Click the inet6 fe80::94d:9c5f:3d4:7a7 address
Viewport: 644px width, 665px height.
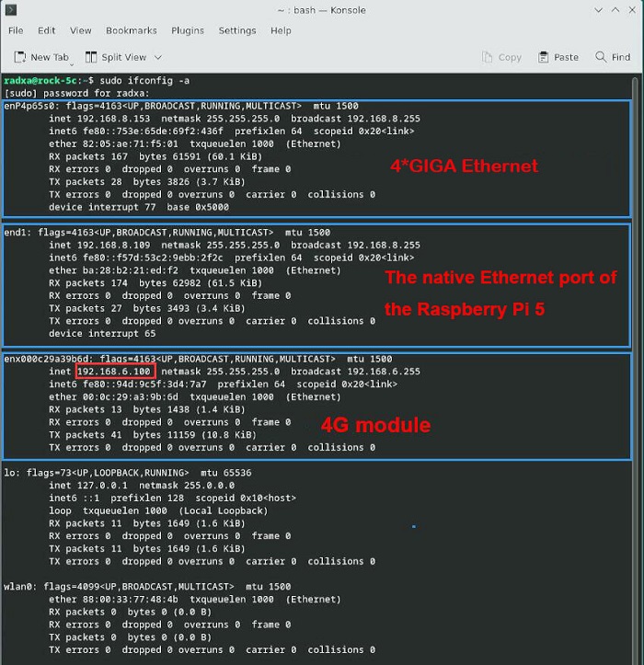144,384
